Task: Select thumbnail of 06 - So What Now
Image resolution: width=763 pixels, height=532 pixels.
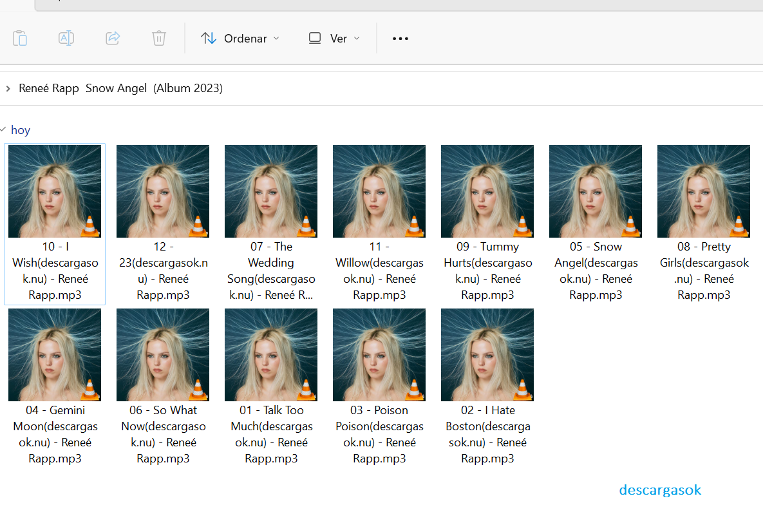Action: 163,355
